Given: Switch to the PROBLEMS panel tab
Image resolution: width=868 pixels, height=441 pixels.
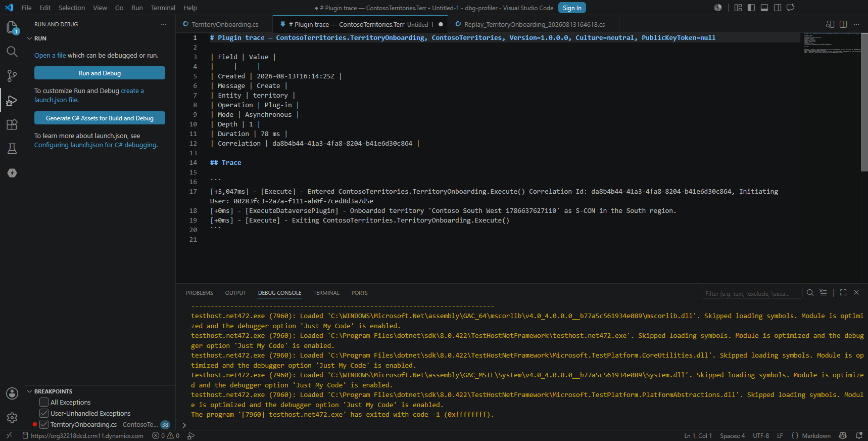Looking at the screenshot, I should [x=199, y=293].
